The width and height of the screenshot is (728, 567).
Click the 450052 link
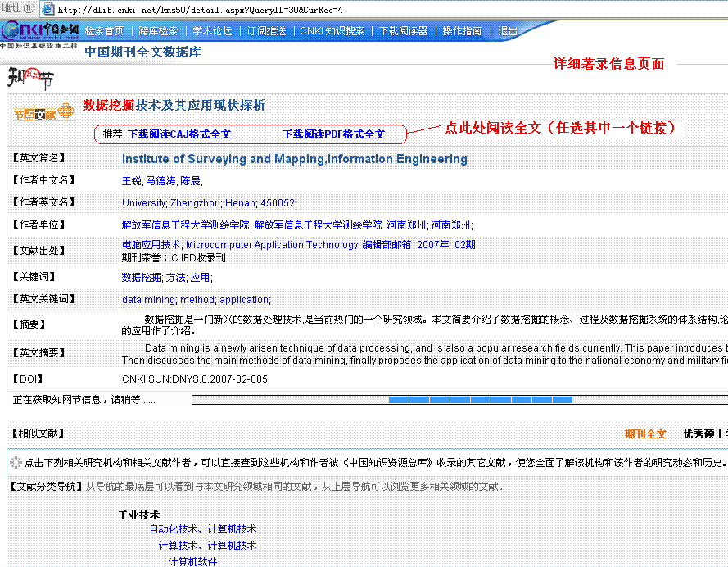[278, 203]
